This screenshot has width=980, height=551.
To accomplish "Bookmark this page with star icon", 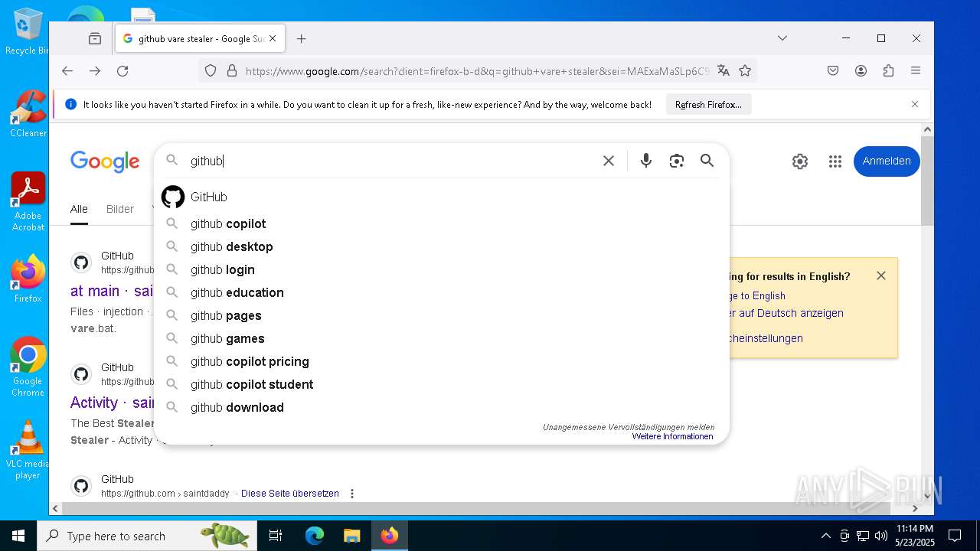I will coord(745,71).
